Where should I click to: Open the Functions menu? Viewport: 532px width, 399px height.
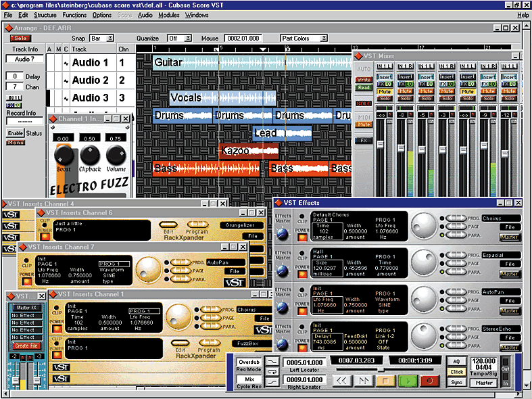point(74,16)
